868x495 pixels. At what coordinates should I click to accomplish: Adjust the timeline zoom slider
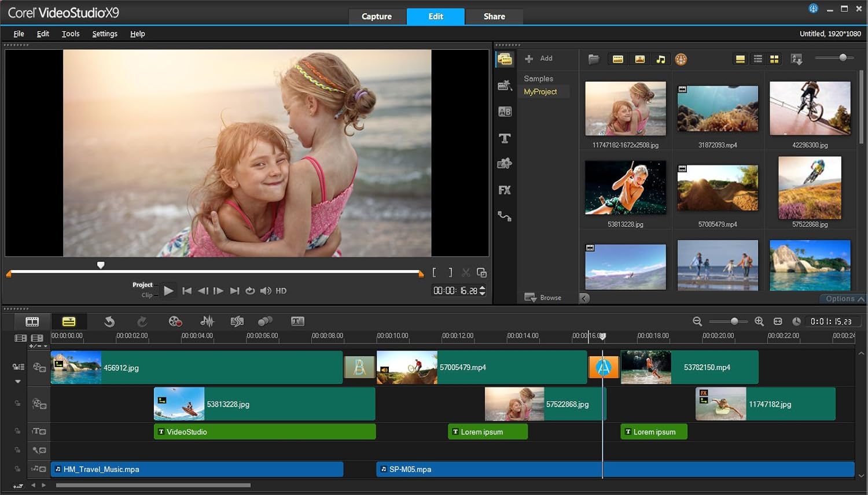(x=734, y=322)
